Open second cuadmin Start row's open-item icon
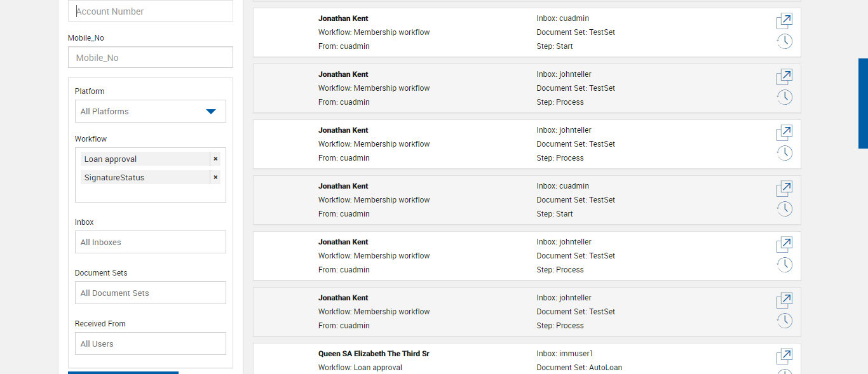The height and width of the screenshot is (374, 868). (784, 189)
